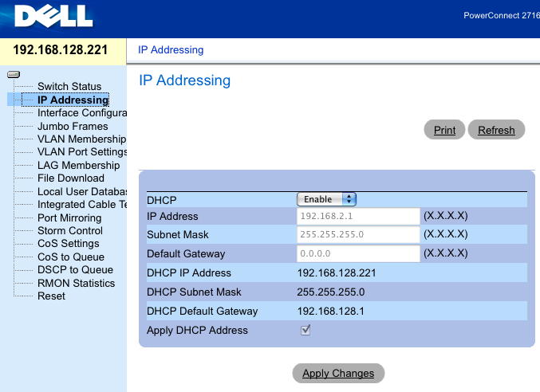The width and height of the screenshot is (540, 392).
Task: Go to Jumbo Frames settings
Action: point(73,126)
